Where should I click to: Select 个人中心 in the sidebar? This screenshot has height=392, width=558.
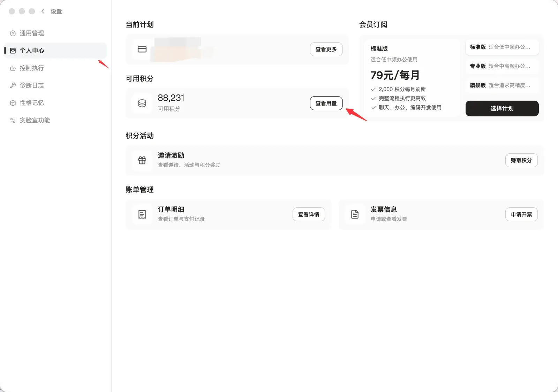(56, 51)
